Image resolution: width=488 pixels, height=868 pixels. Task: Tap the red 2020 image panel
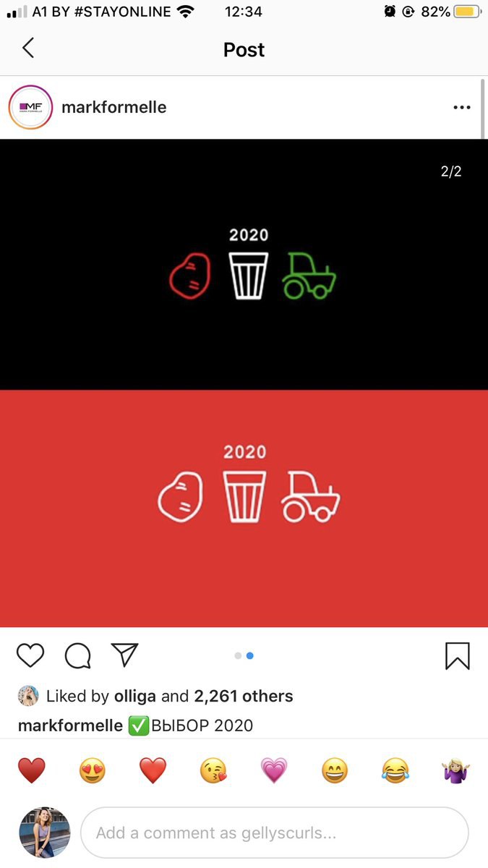coord(244,509)
